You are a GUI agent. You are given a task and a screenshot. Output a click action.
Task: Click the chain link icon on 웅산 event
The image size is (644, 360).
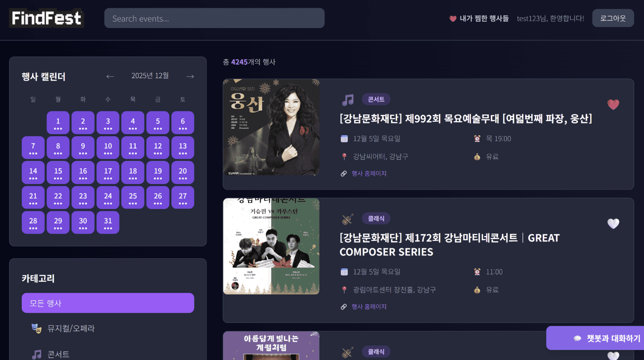click(343, 174)
